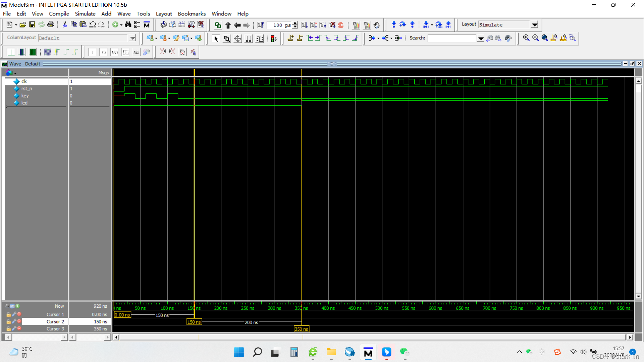
Task: Click the Show Drivers arrow icon
Action: click(372, 38)
